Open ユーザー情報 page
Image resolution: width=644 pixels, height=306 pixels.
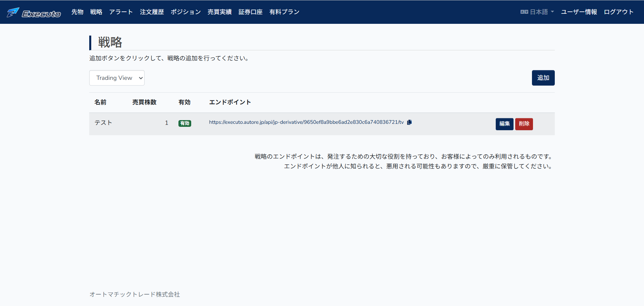(x=579, y=12)
